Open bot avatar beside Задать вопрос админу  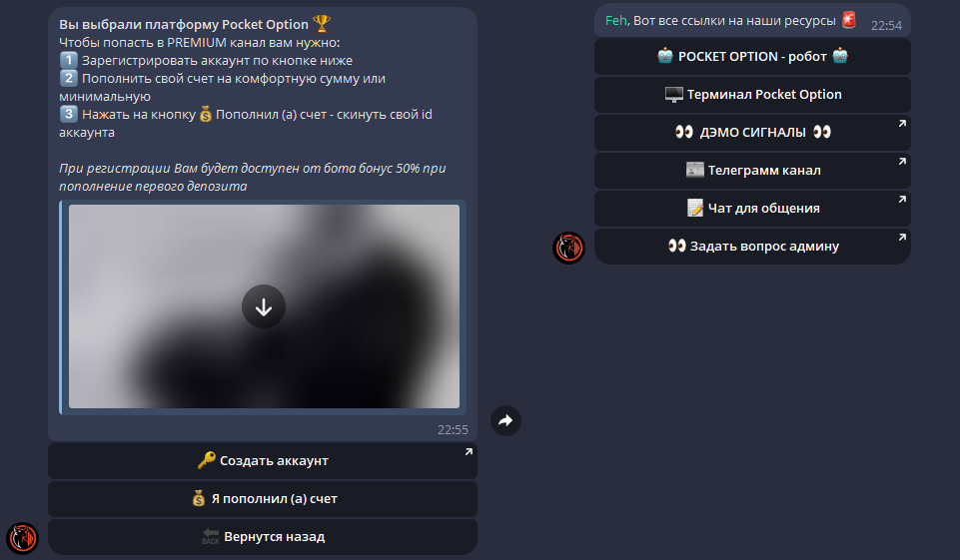(568, 248)
